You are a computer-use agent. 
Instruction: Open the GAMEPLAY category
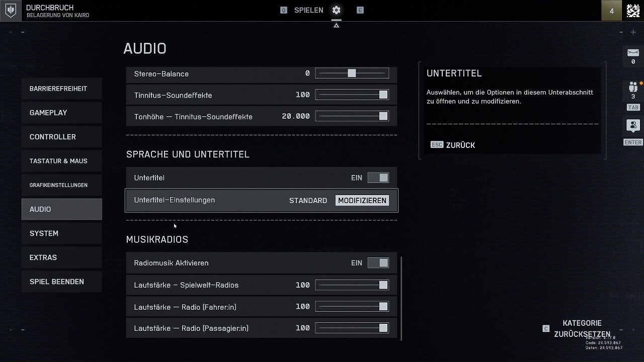pyautogui.click(x=61, y=113)
